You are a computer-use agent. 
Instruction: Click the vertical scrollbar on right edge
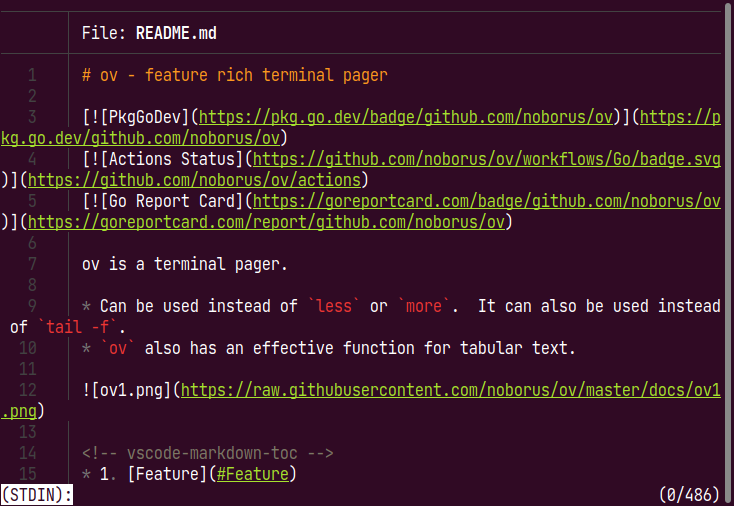pos(728,253)
